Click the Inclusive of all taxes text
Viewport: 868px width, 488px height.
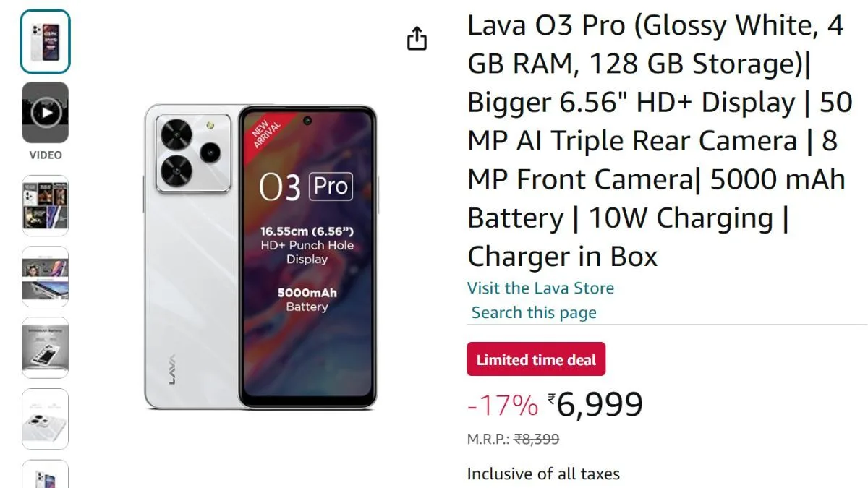(x=543, y=474)
